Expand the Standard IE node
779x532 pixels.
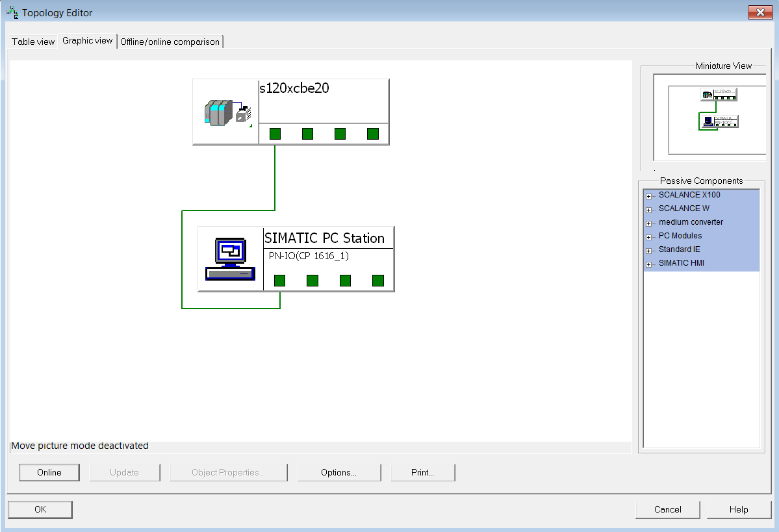point(648,251)
